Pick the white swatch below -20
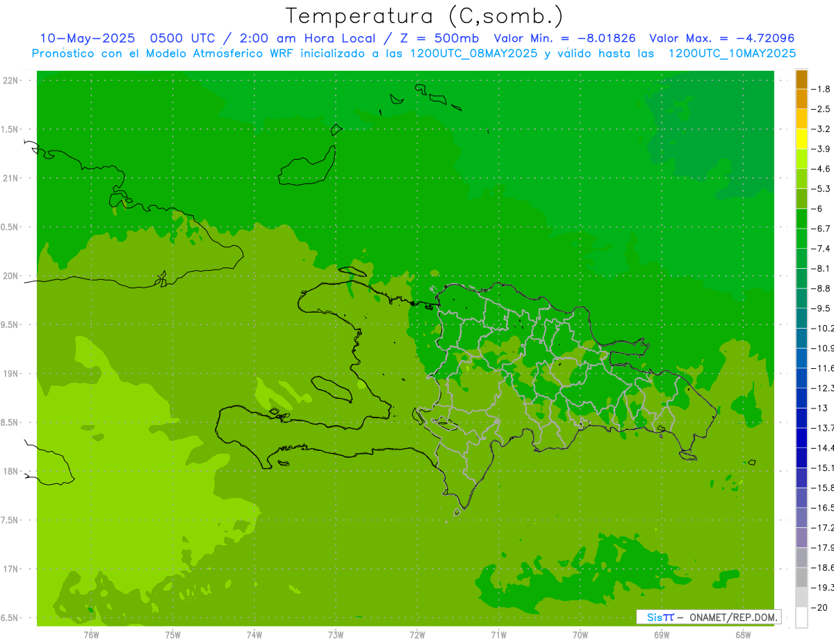The height and width of the screenshot is (644, 834). coord(801,618)
